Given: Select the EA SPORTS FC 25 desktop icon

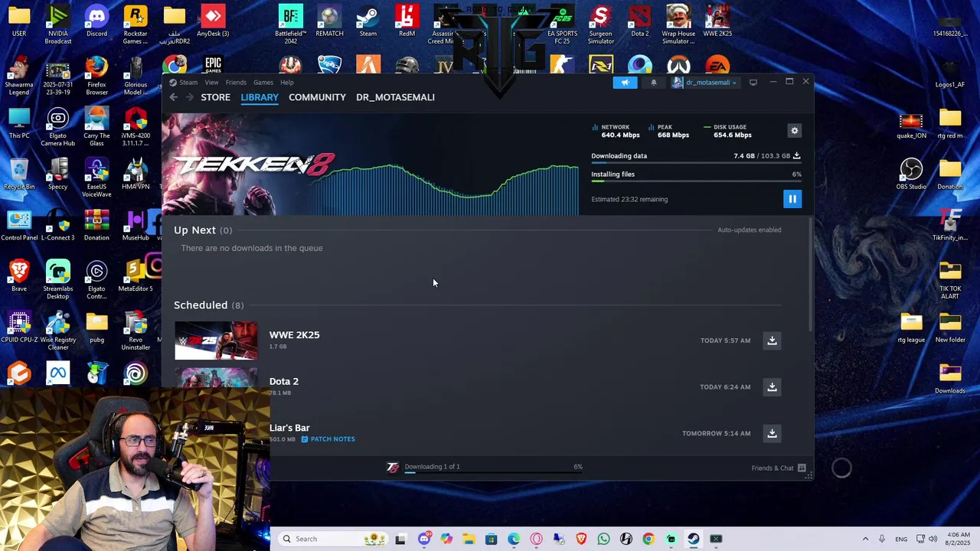Looking at the screenshot, I should pyautogui.click(x=562, y=24).
